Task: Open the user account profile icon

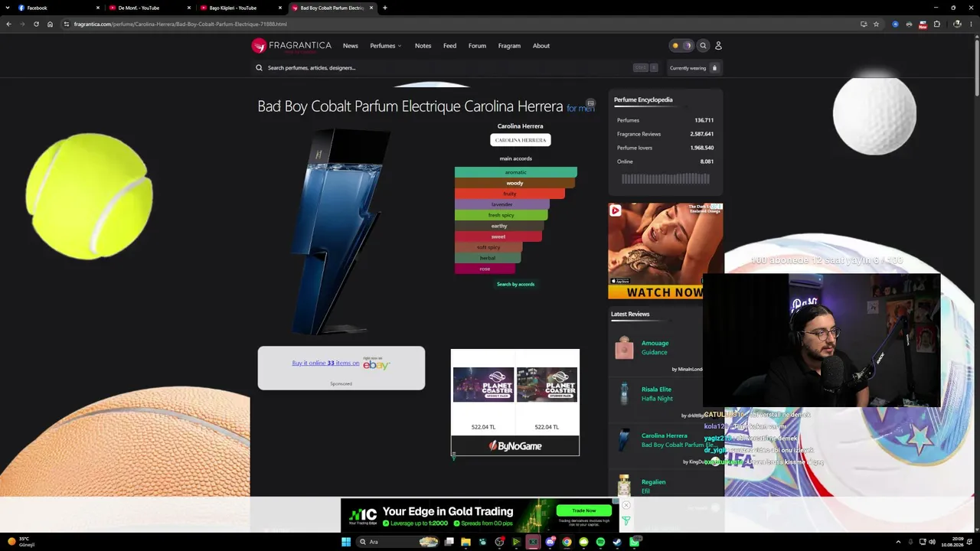Action: click(x=718, y=46)
